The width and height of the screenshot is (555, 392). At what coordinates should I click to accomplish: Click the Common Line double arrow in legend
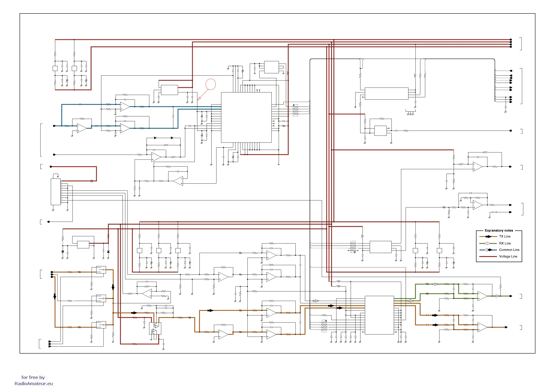click(x=488, y=250)
